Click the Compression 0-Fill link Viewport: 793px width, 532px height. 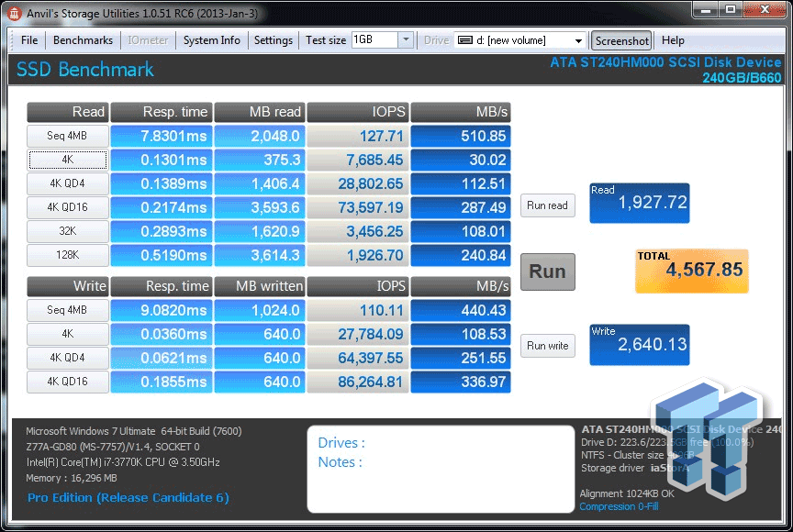click(x=619, y=506)
